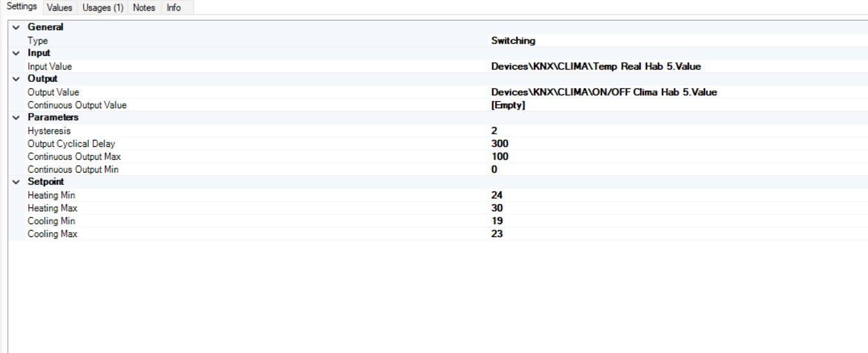Image resolution: width=868 pixels, height=353 pixels.
Task: Edit the Continuous Output Max value
Action: point(499,157)
